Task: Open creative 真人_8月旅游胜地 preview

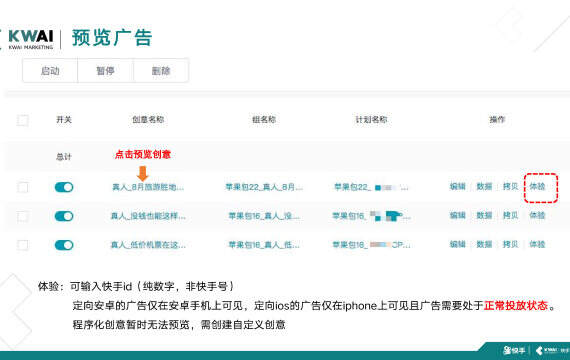Action: click(148, 187)
